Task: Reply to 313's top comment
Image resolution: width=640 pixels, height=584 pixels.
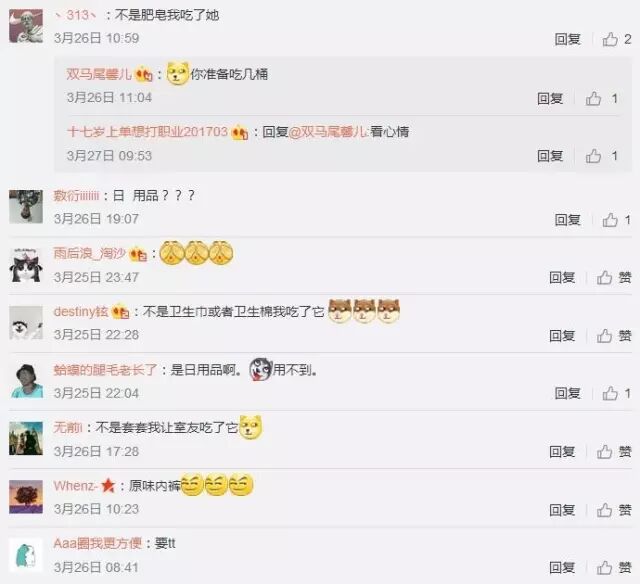Action: coord(567,39)
